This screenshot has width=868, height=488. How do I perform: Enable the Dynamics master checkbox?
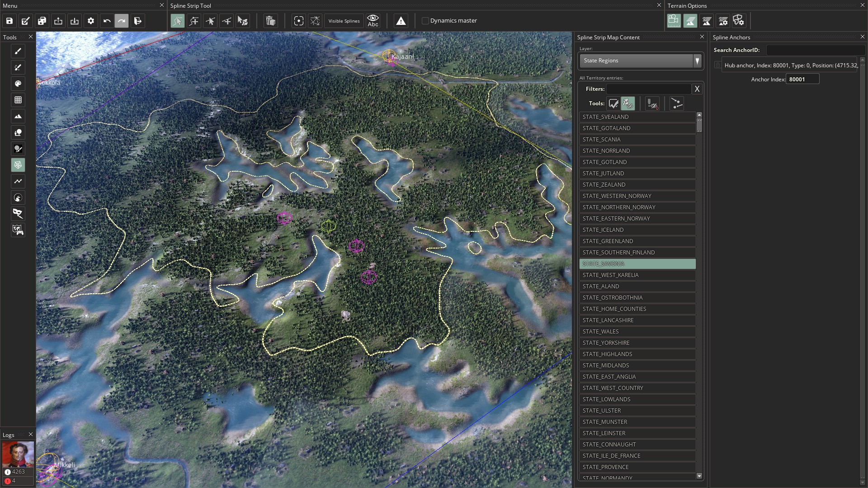425,21
